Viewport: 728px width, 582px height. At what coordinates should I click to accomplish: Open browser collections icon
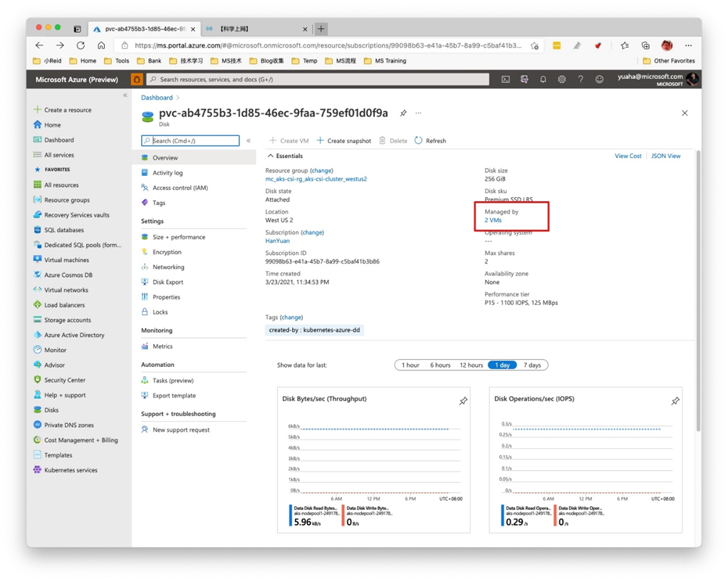click(645, 46)
